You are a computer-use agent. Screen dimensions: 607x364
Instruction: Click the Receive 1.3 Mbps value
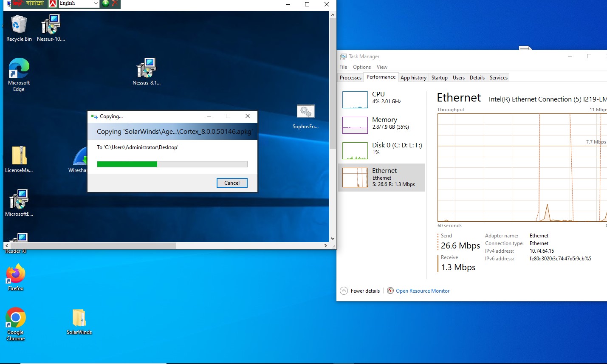pyautogui.click(x=458, y=267)
